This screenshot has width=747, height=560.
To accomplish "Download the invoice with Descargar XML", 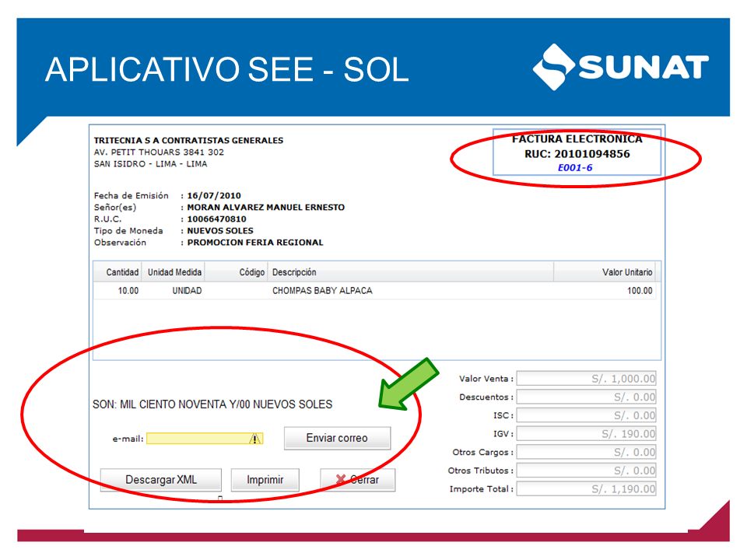I will [x=161, y=480].
